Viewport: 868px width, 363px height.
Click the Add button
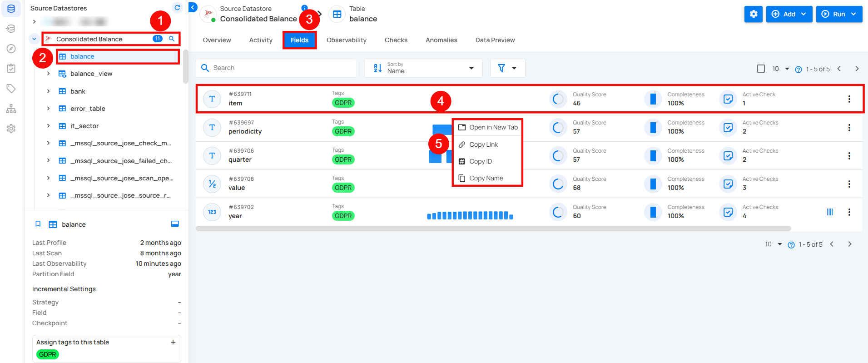(x=789, y=14)
